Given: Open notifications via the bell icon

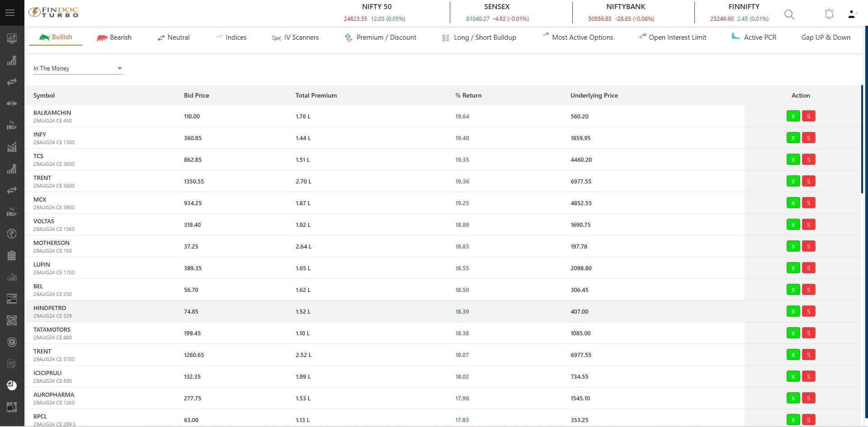Looking at the screenshot, I should tap(829, 14).
